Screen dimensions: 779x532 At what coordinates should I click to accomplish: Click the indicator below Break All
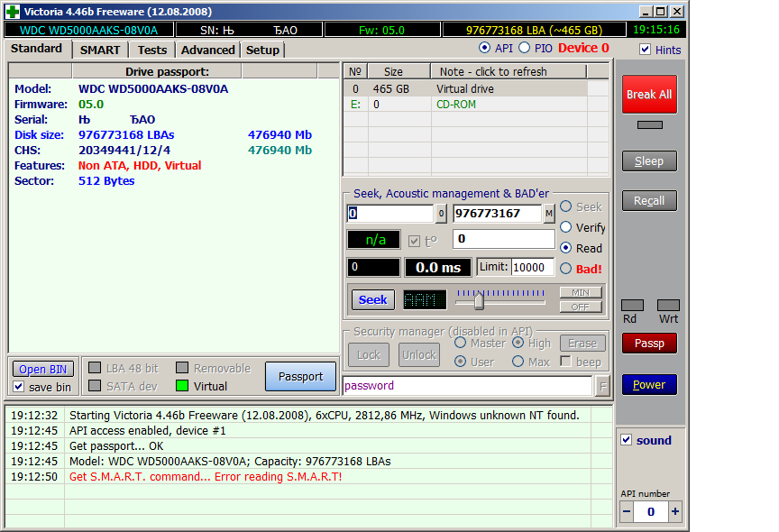(650, 124)
